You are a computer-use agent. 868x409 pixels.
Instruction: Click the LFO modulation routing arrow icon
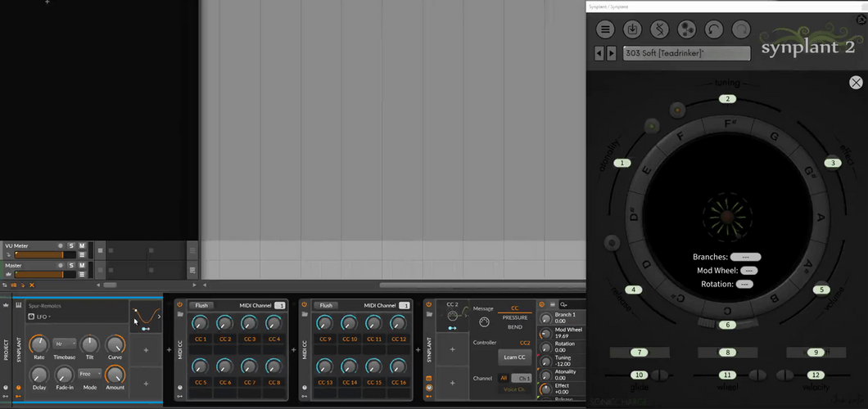[x=147, y=328]
